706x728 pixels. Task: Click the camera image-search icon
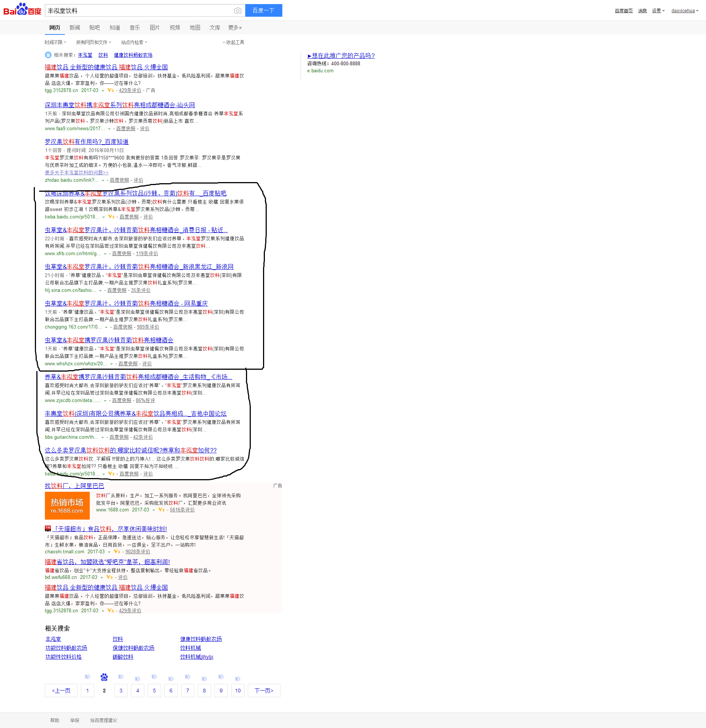coord(238,11)
